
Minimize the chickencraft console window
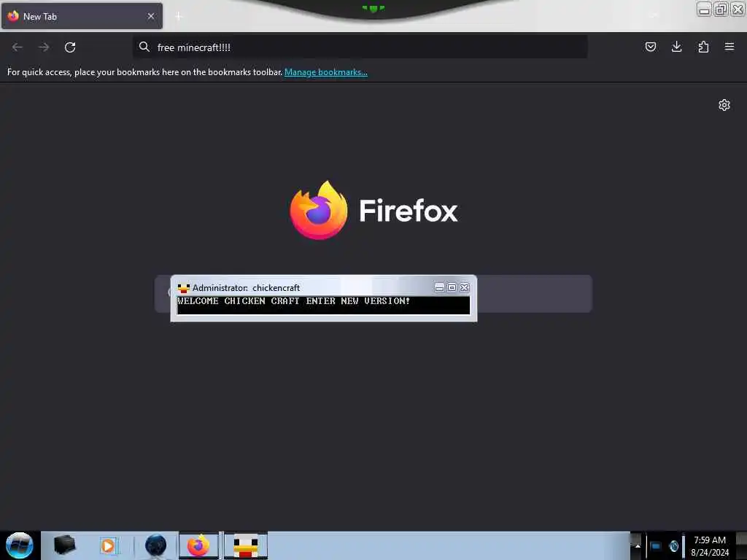439,287
